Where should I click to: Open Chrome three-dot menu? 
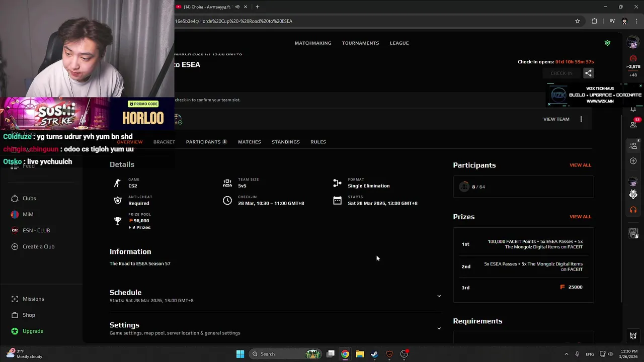[636, 21]
